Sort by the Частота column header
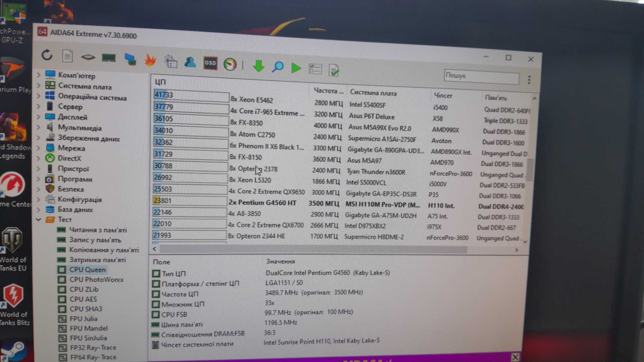 (328, 91)
